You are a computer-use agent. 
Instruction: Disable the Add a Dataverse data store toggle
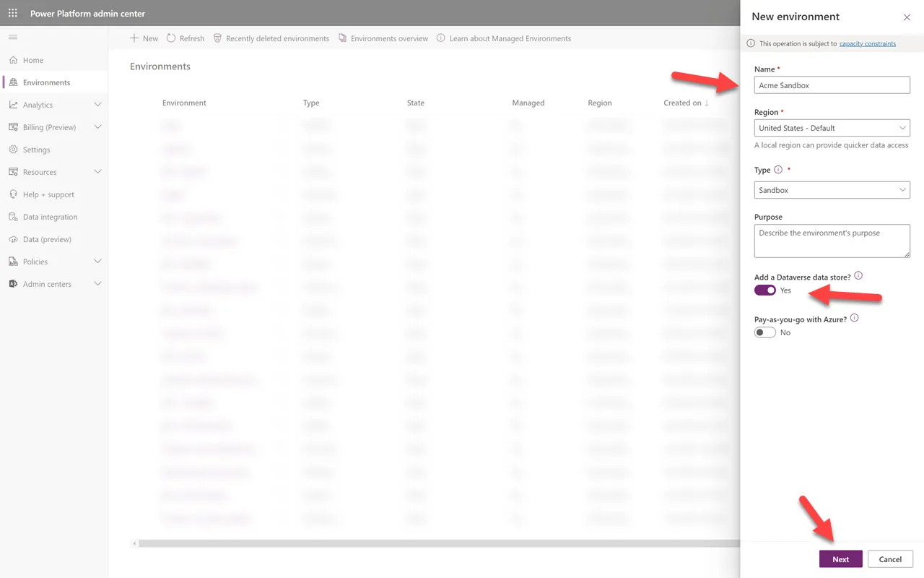[764, 290]
